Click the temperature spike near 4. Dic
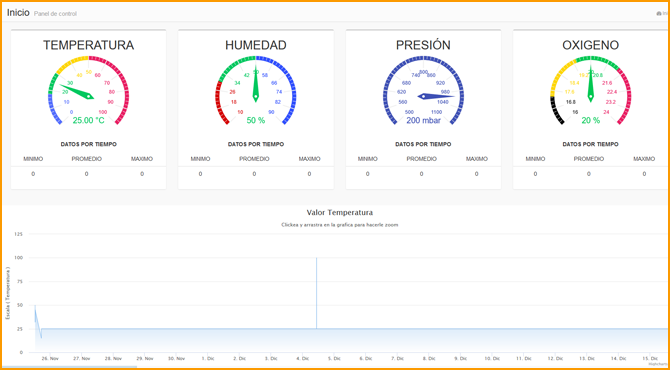 point(317,293)
